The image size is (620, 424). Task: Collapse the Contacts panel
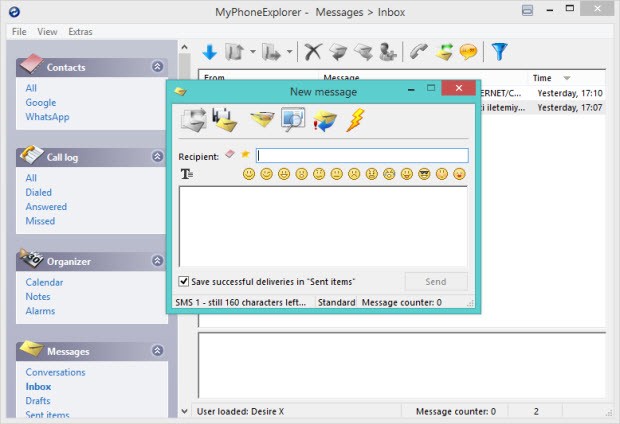tap(157, 66)
